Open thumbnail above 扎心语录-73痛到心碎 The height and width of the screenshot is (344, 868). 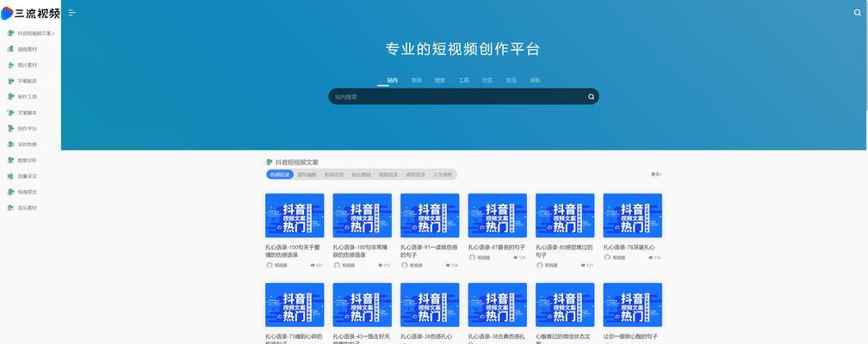click(x=294, y=304)
